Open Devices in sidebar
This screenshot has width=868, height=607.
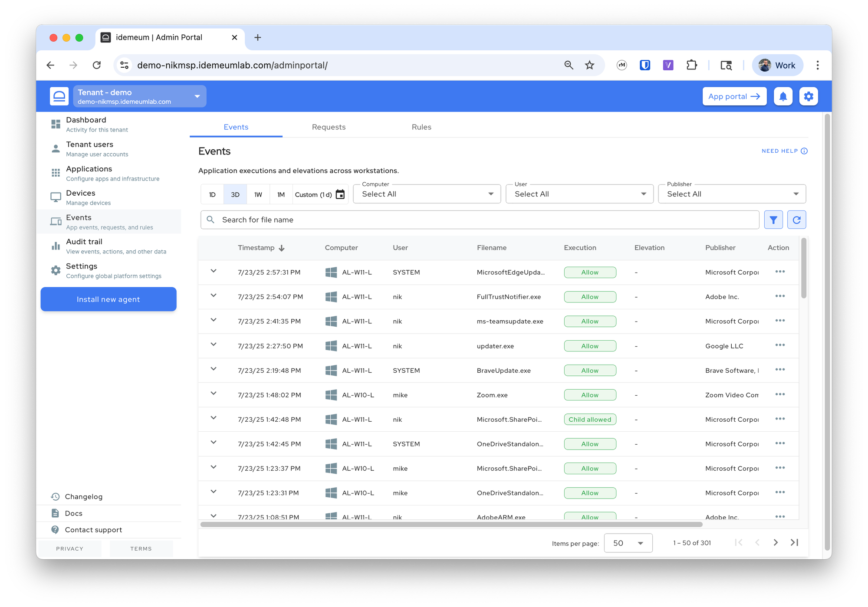coord(109,197)
